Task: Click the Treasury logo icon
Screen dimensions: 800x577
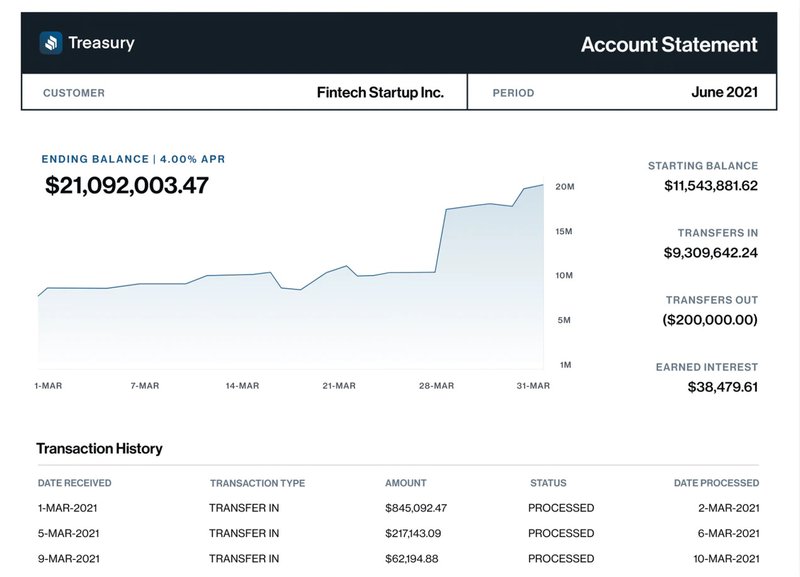Action: [x=51, y=43]
